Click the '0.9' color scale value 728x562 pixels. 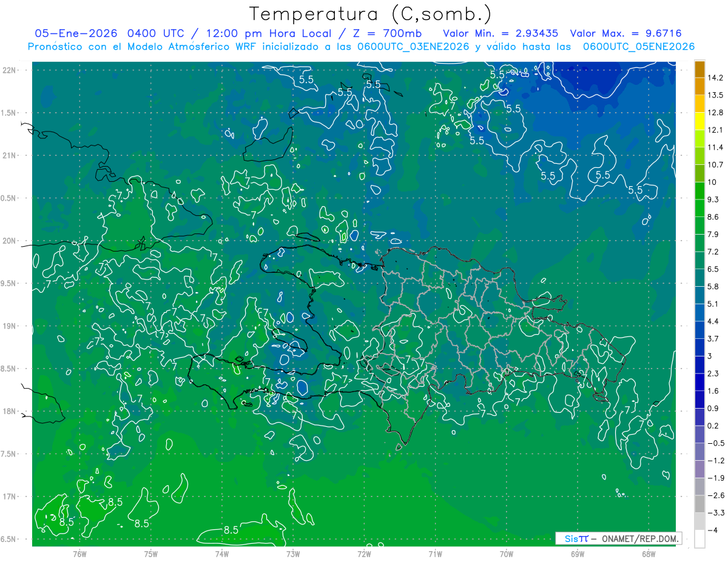[713, 408]
